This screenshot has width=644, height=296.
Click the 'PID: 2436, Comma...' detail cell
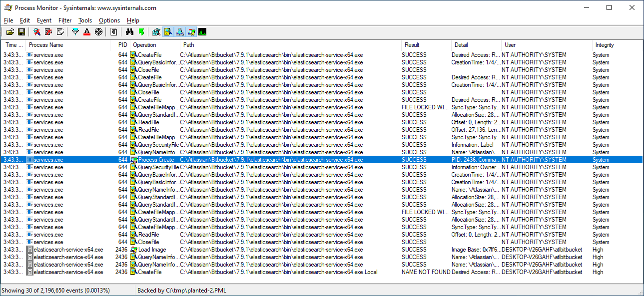click(476, 160)
